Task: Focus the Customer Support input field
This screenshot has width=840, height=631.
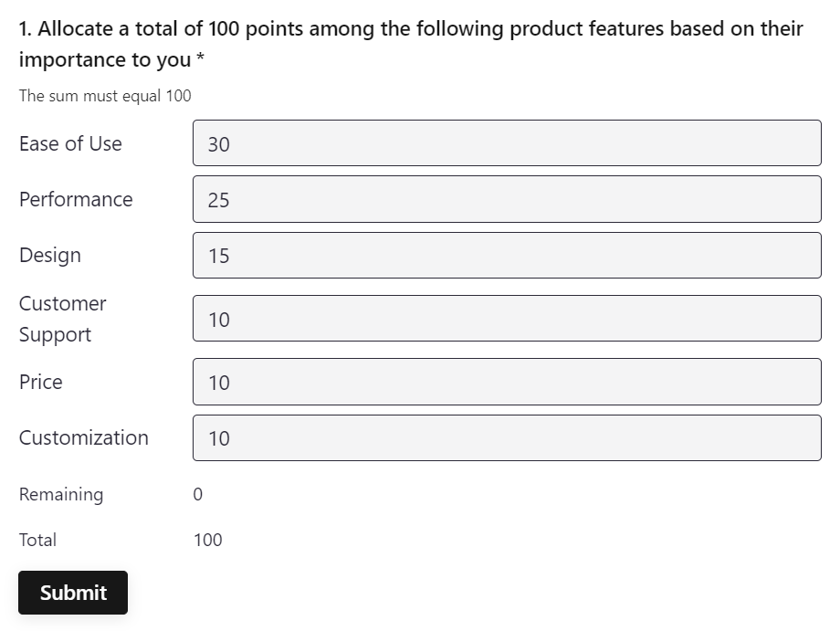Action: [x=506, y=318]
